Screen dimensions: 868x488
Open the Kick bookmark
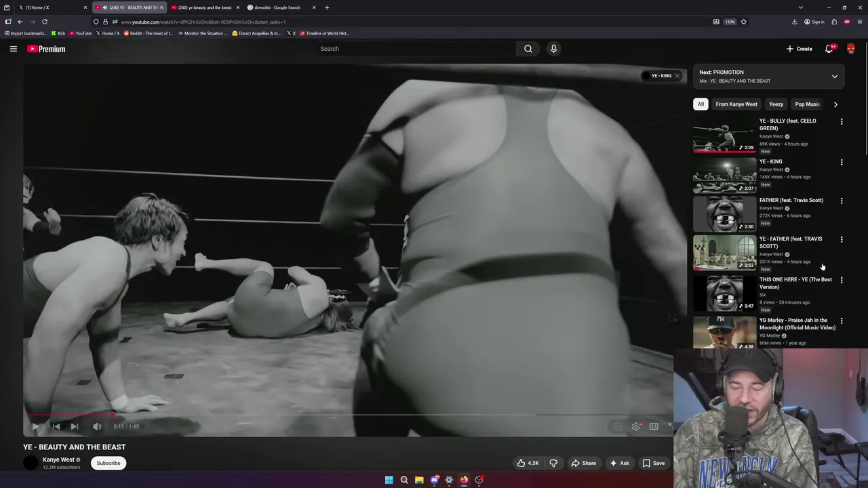pyautogui.click(x=58, y=33)
